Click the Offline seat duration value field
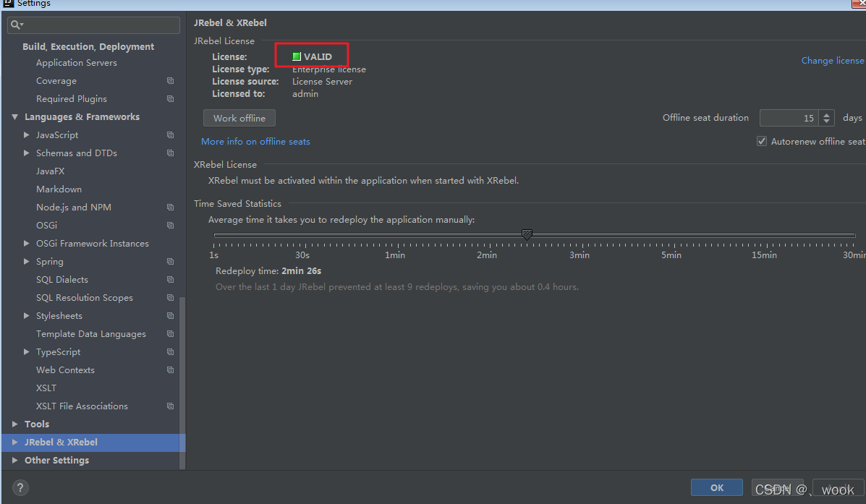The height and width of the screenshot is (504, 866). (789, 118)
